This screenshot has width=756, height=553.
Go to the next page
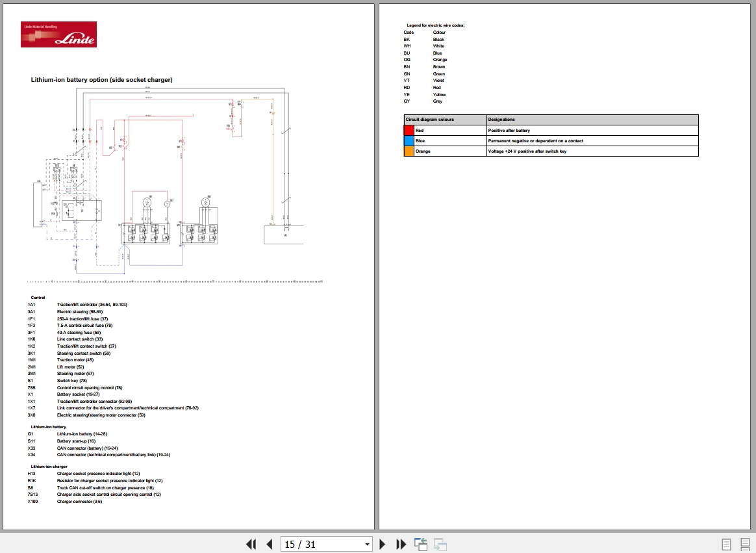pos(383,545)
